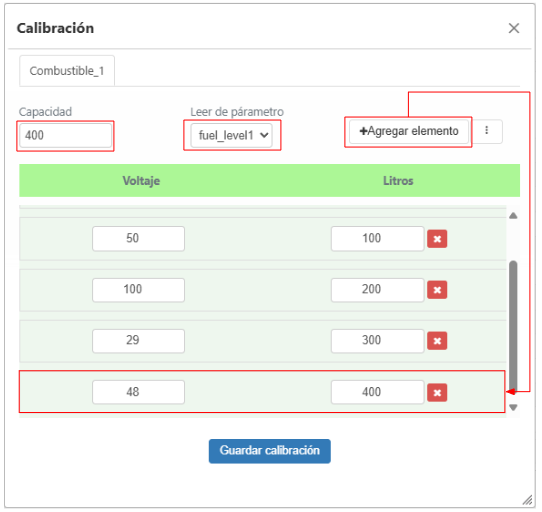Image resolution: width=542 pixels, height=512 pixels.
Task: Click the Voltaje column header
Action: coord(141,181)
